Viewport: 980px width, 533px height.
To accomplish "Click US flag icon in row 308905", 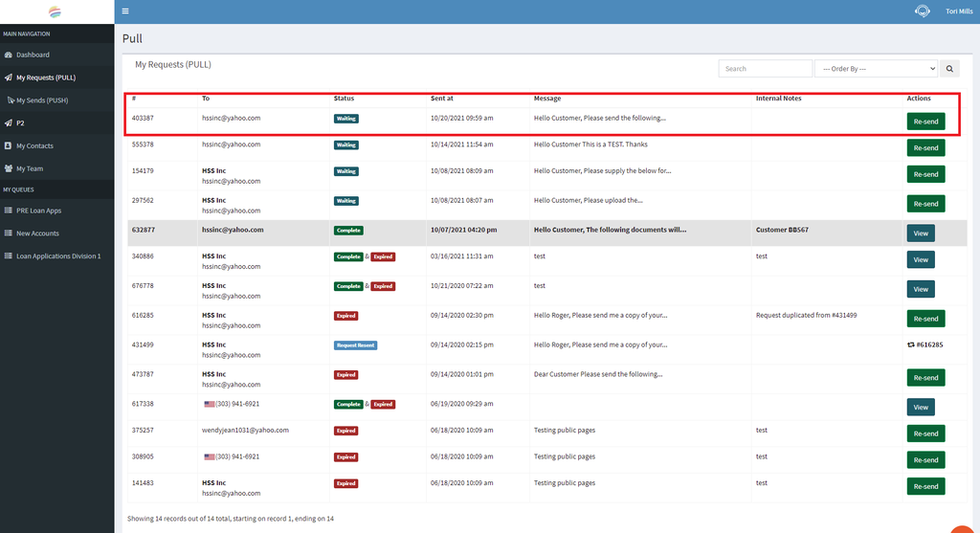I will [x=210, y=456].
